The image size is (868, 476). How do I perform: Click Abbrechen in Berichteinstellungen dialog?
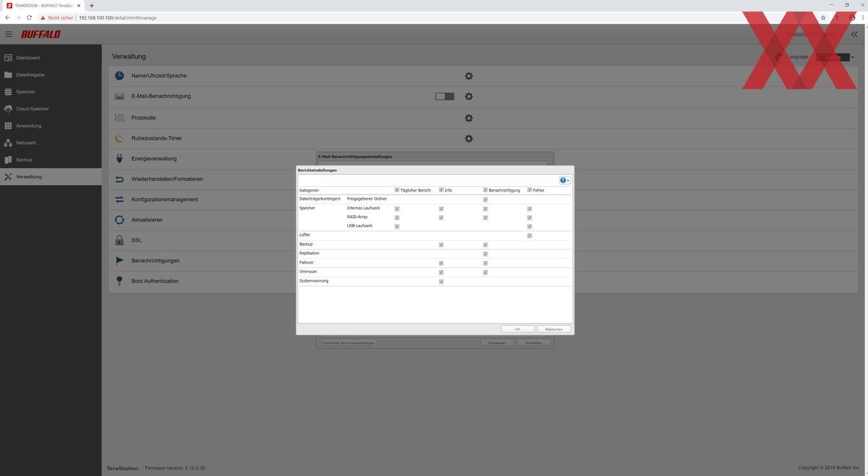click(553, 329)
